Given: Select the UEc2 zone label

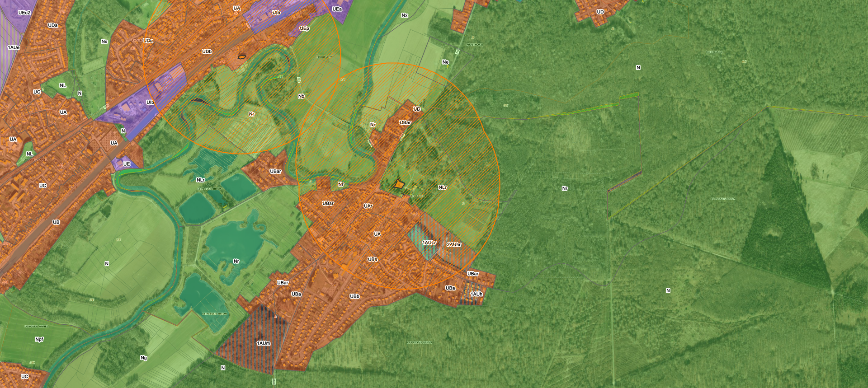Looking at the screenshot, I should (x=24, y=13).
